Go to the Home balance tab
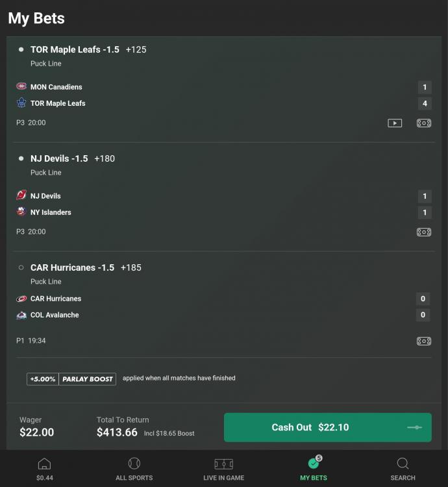Image resolution: width=448 pixels, height=487 pixels. click(x=44, y=469)
